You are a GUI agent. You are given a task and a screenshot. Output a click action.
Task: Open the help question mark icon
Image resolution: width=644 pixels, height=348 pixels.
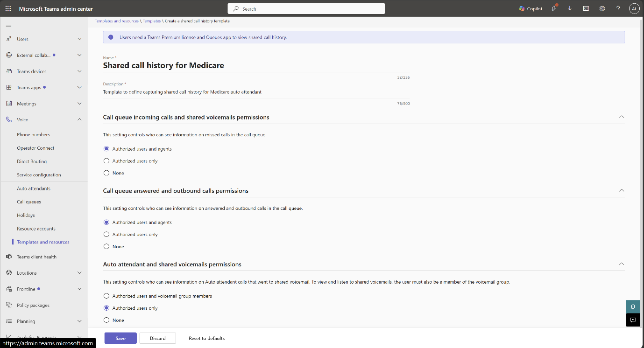point(618,9)
